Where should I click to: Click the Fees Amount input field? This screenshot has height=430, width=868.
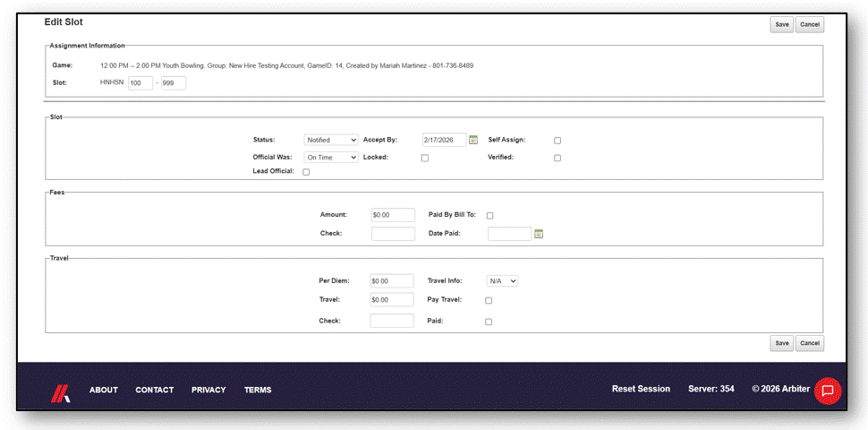(393, 215)
